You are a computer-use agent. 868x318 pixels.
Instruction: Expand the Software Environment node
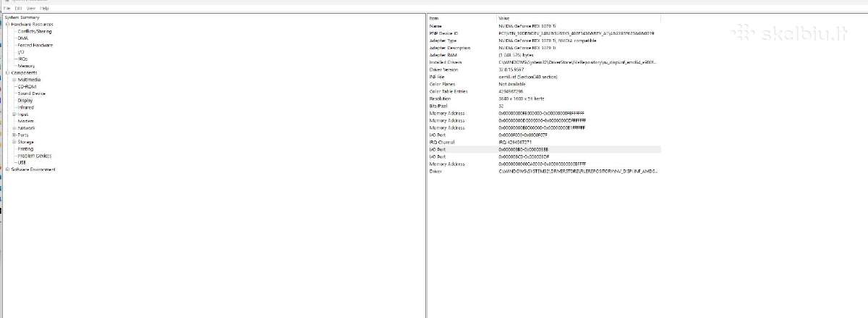point(7,170)
